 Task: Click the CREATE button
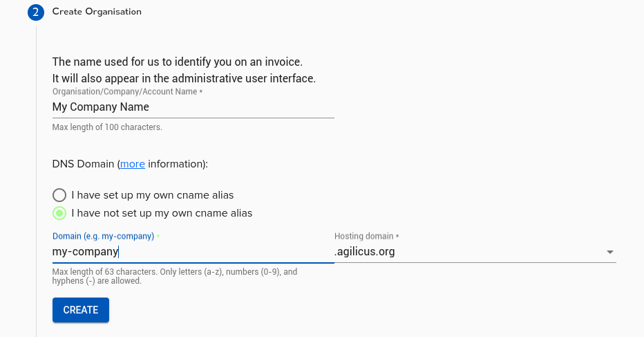(80, 310)
